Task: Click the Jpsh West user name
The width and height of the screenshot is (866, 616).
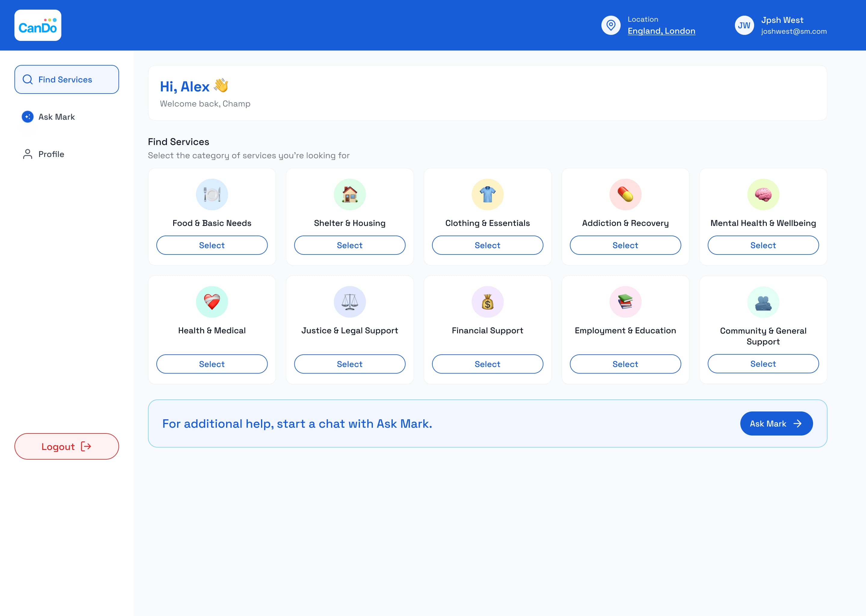Action: [782, 20]
